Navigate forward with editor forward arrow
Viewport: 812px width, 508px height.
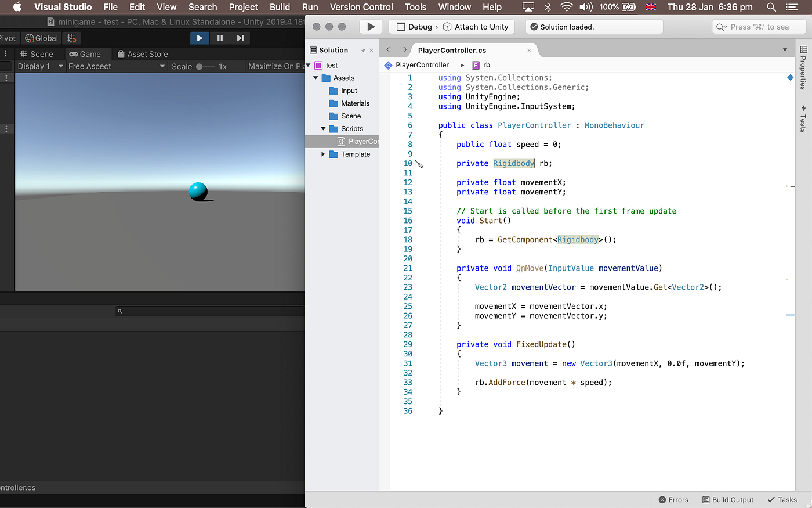[404, 50]
